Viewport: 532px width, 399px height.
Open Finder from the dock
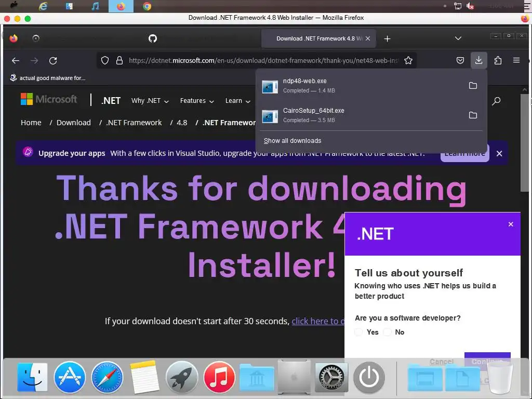coord(32,377)
